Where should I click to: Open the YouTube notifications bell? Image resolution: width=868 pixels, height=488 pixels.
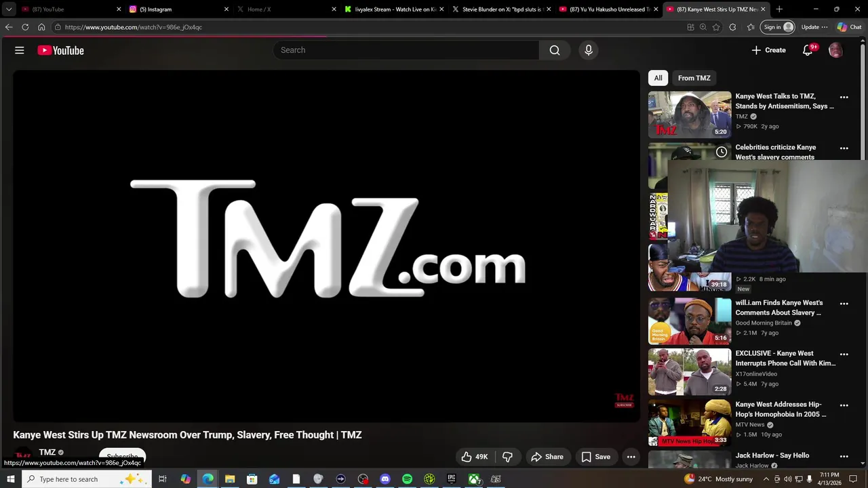pos(808,50)
